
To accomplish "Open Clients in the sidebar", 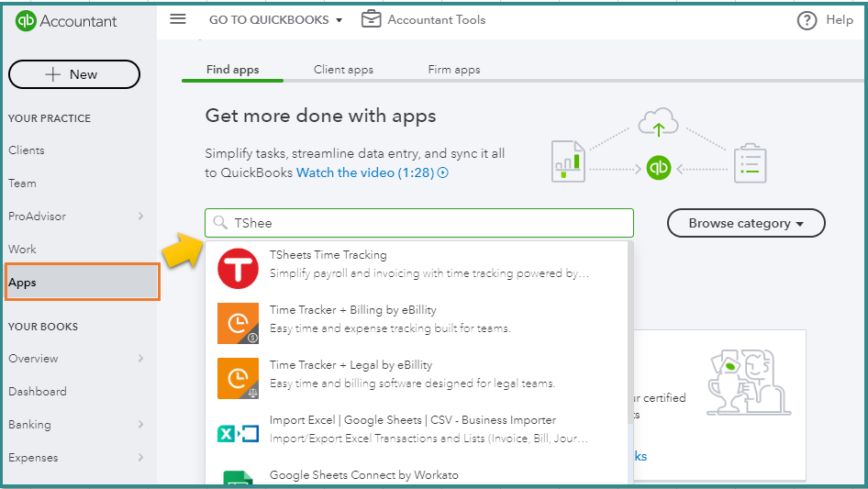I will coord(26,150).
